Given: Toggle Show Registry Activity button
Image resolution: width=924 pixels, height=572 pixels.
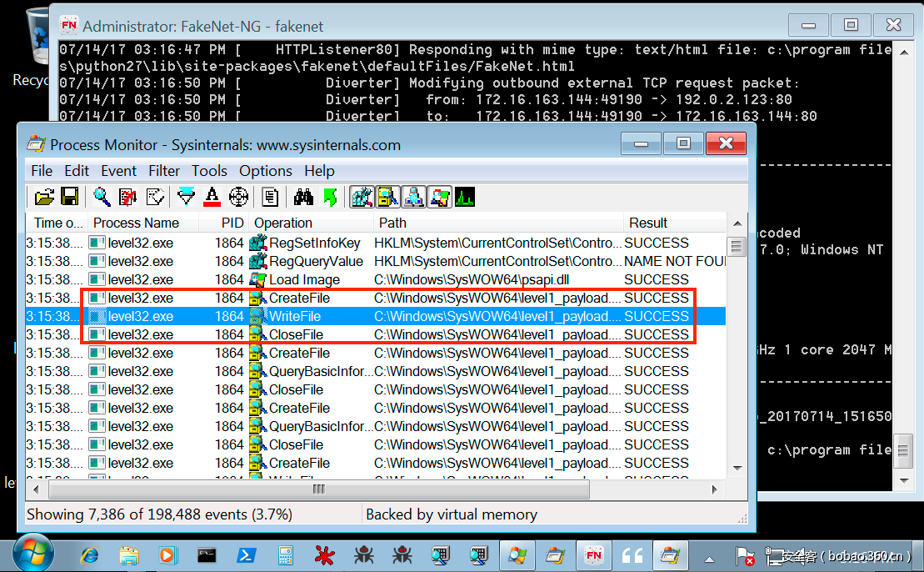Looking at the screenshot, I should (x=362, y=198).
